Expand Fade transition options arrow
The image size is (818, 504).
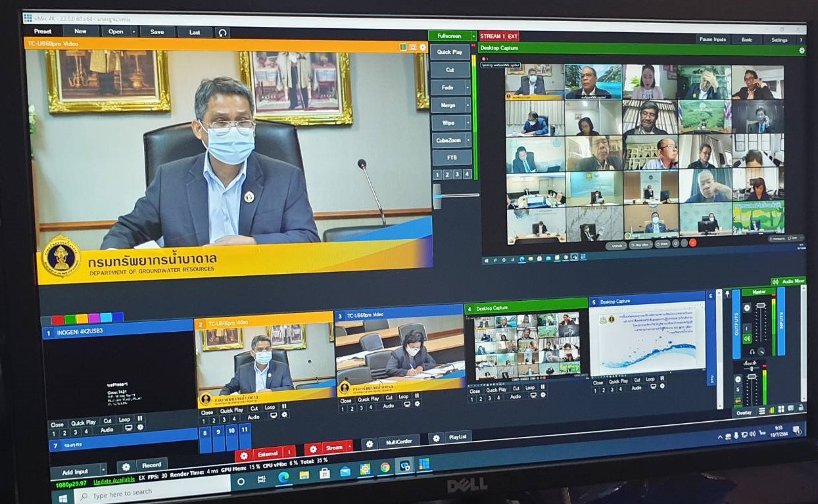point(468,87)
